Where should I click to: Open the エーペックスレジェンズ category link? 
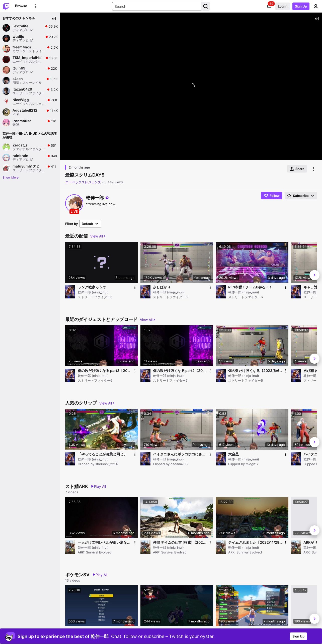point(83,182)
